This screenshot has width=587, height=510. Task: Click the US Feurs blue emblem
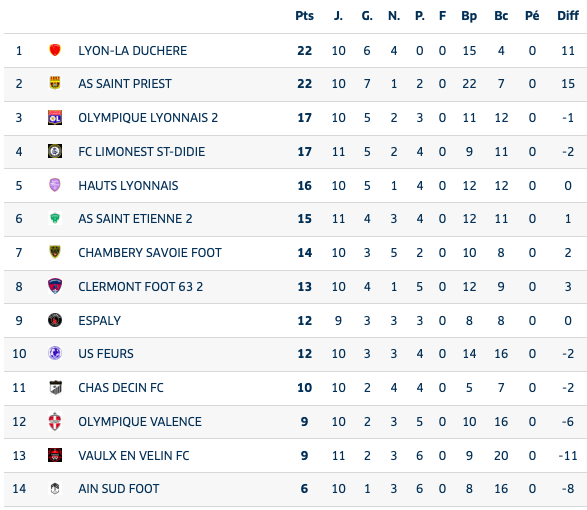[x=55, y=353]
